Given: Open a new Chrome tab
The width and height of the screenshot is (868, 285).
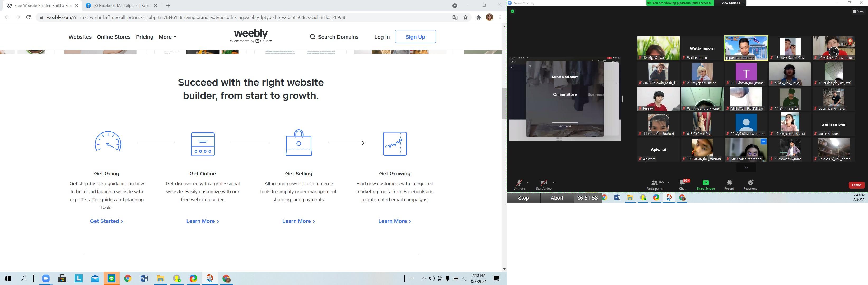Looking at the screenshot, I should [x=168, y=6].
